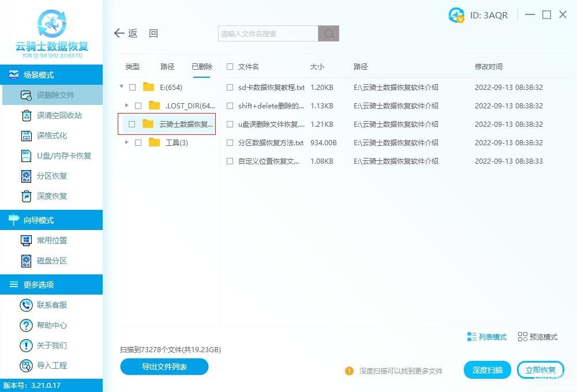This screenshot has width=577, height=392.
Task: Sort by 路径 column header in file list
Action: click(x=361, y=66)
